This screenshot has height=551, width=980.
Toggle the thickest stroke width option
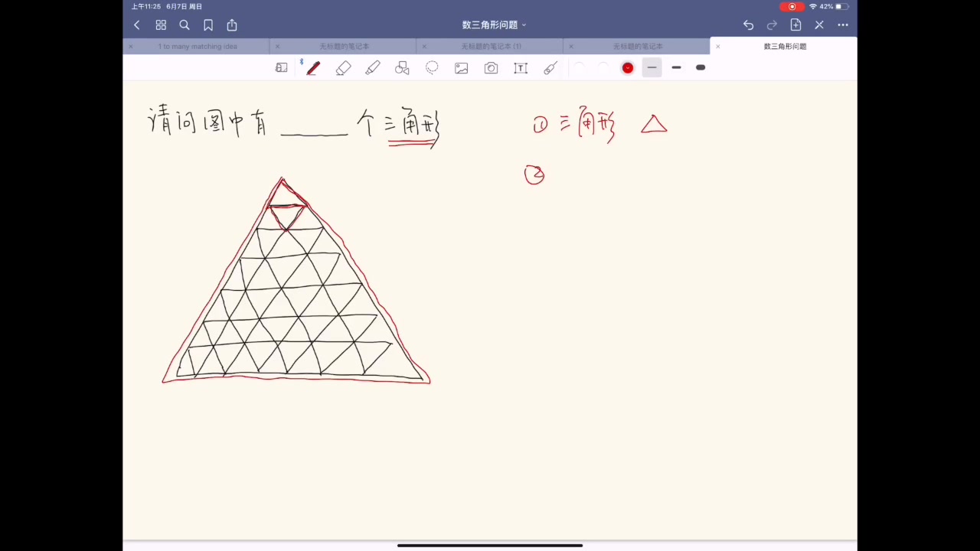click(x=700, y=67)
